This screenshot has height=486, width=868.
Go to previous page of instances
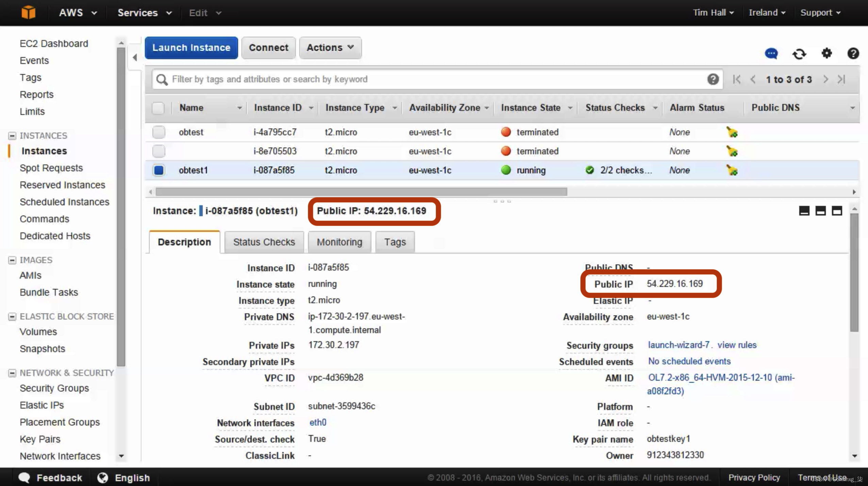pos(753,79)
